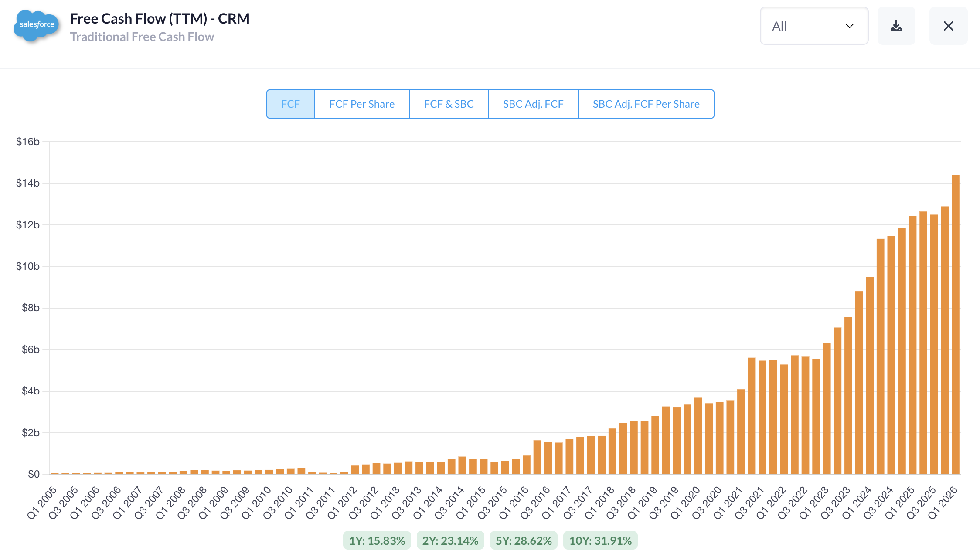980x557 pixels.
Task: Click the download chart icon
Action: click(896, 26)
